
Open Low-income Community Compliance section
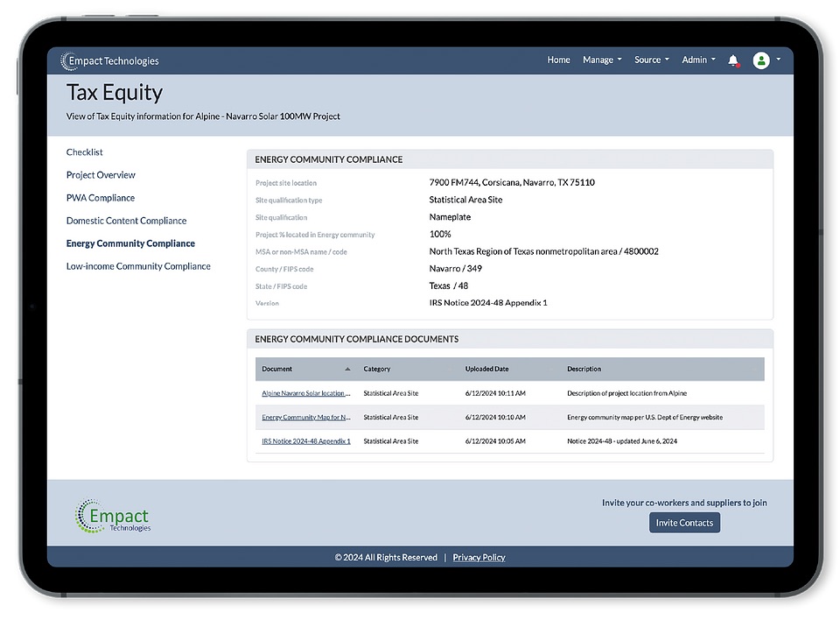coord(138,265)
